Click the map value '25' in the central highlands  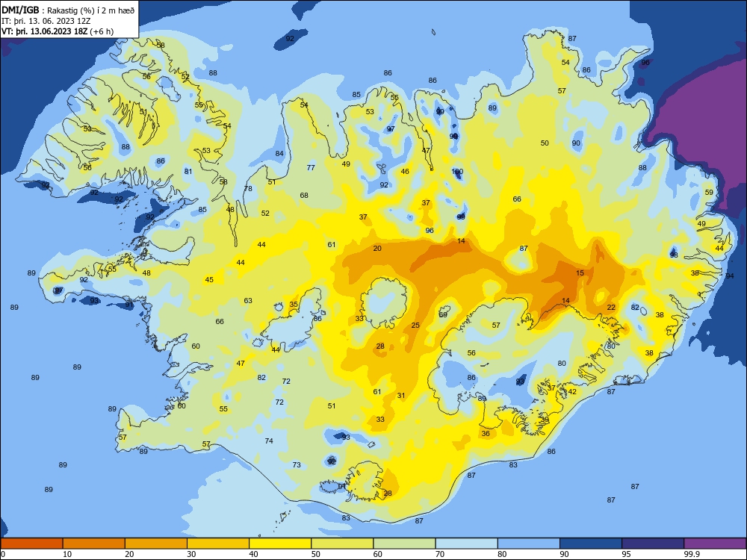(415, 326)
